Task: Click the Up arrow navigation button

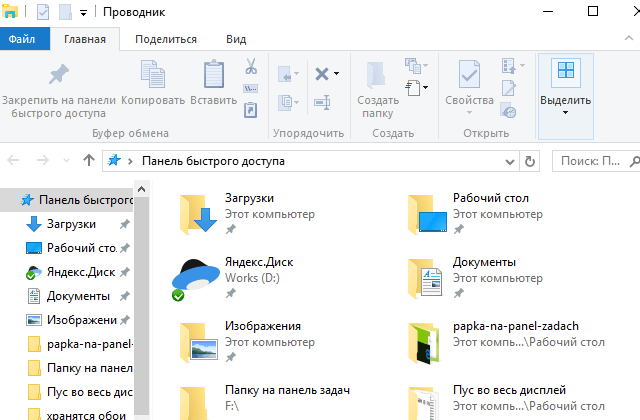Action: tap(89, 160)
